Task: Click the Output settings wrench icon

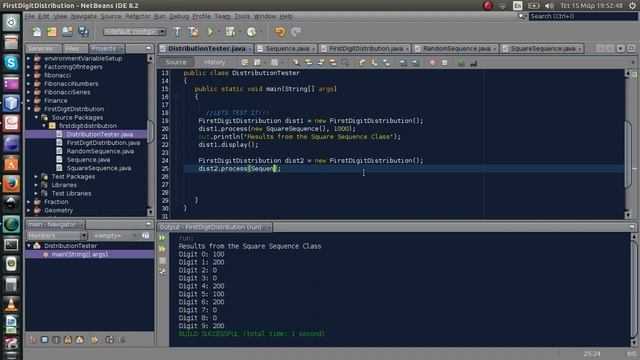Action: (162, 271)
